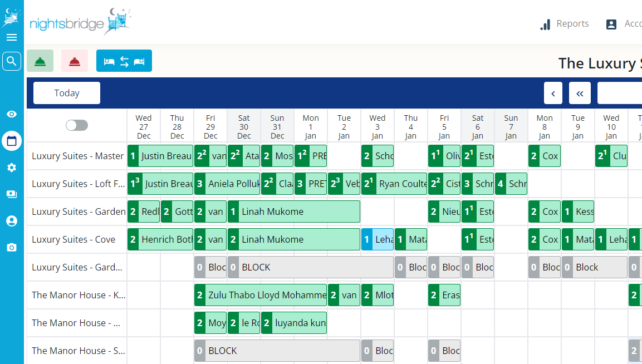Click the red check-out bell button

[75, 61]
